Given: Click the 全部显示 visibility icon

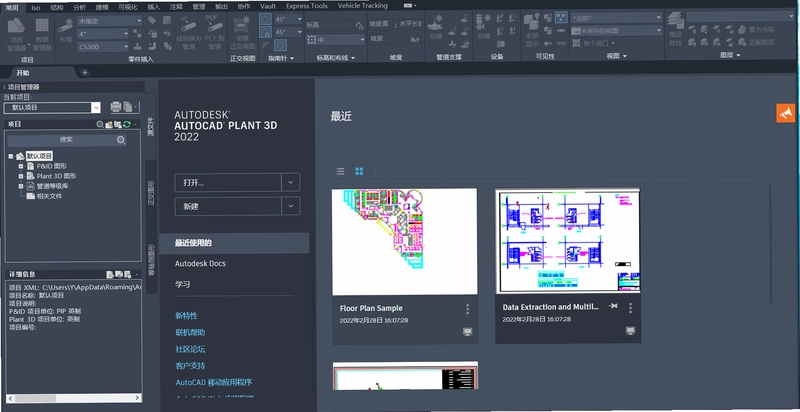Looking at the screenshot, I should [x=532, y=32].
